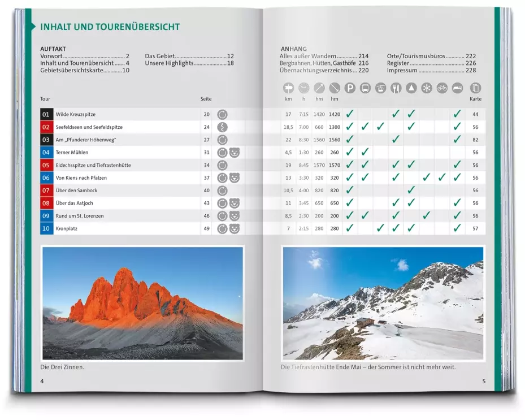Select tour 'Eidechsspitze und Tiefrastenhütte'
Viewport: 525px width, 420px height.
[x=93, y=165]
